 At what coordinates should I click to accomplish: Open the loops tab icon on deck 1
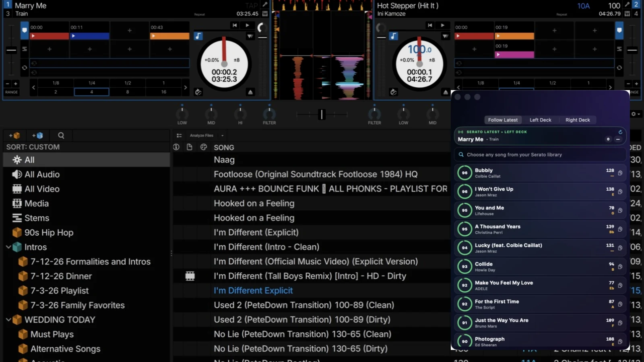click(x=25, y=68)
